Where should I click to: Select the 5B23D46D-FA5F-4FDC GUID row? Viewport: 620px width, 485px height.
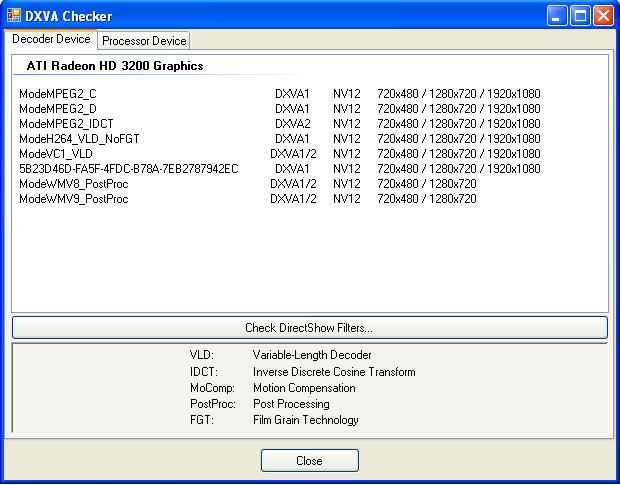click(280, 169)
